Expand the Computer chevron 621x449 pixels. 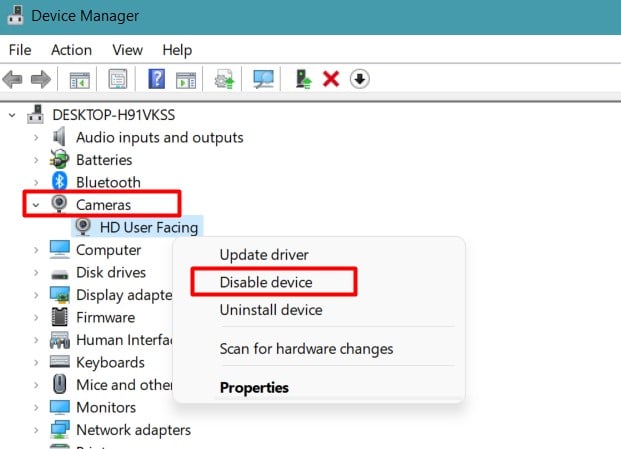tap(36, 250)
